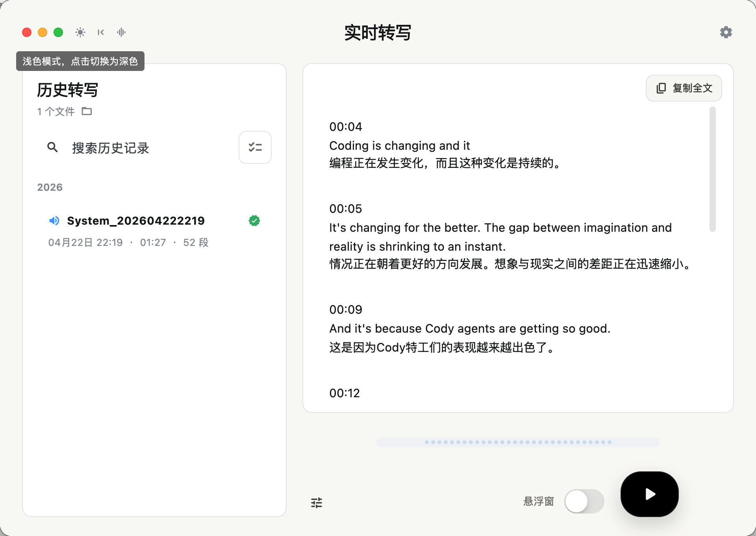Click the multi-select checklist icon button

point(255,147)
